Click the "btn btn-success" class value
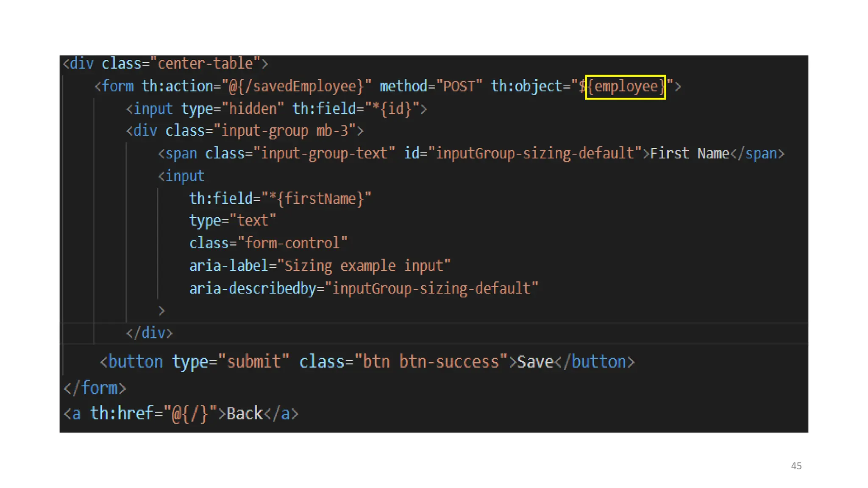The image size is (868, 488). tap(431, 362)
